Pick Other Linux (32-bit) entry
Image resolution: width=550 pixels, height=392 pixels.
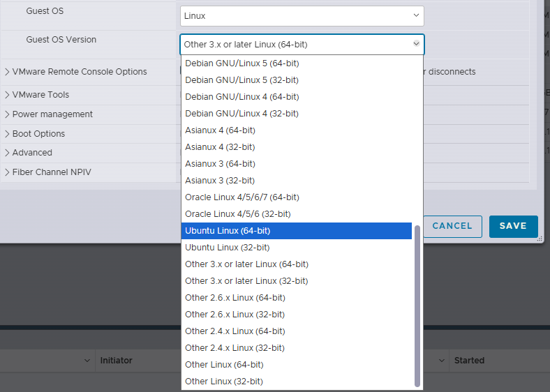(x=297, y=382)
